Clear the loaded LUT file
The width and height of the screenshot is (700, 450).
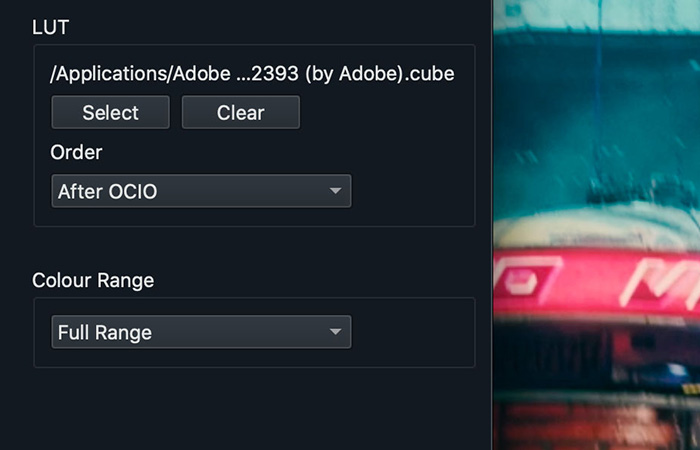240,113
